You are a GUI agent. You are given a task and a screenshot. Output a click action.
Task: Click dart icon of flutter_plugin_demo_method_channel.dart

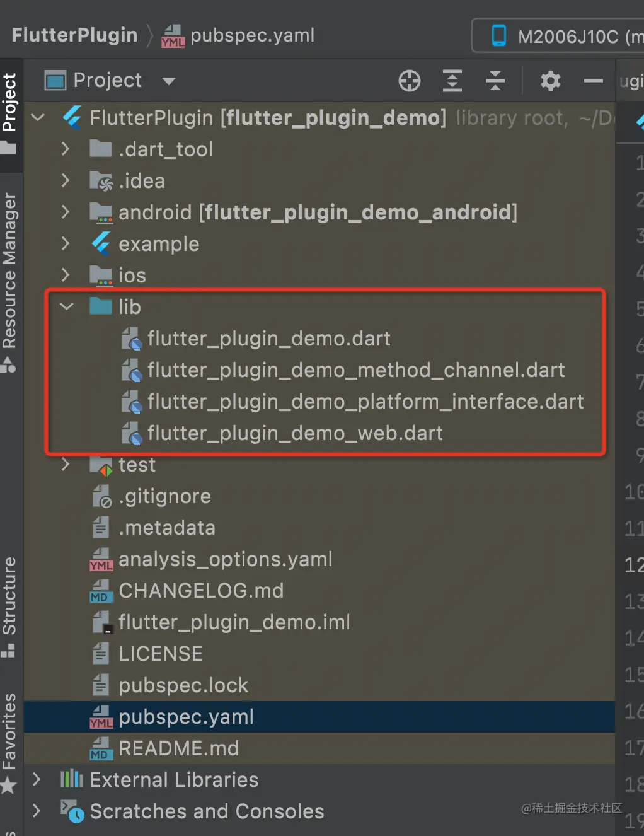pos(131,370)
